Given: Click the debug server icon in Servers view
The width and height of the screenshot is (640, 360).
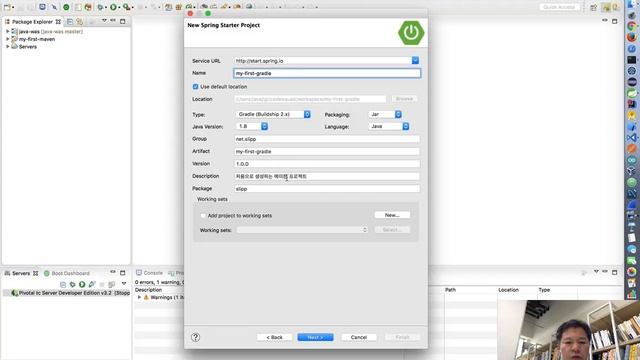Looking at the screenshot, I should [72, 284].
